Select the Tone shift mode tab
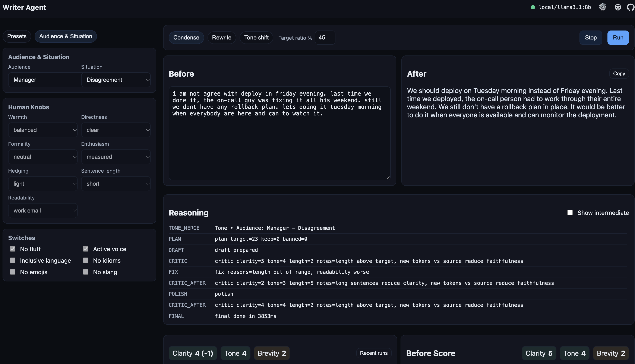The image size is (635, 364). pyautogui.click(x=256, y=38)
